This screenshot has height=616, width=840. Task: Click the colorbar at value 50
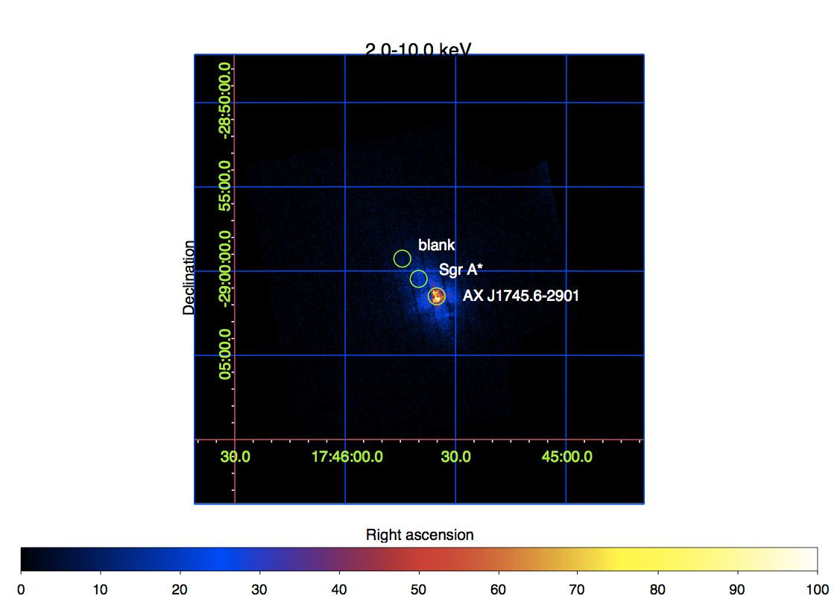pyautogui.click(x=419, y=559)
